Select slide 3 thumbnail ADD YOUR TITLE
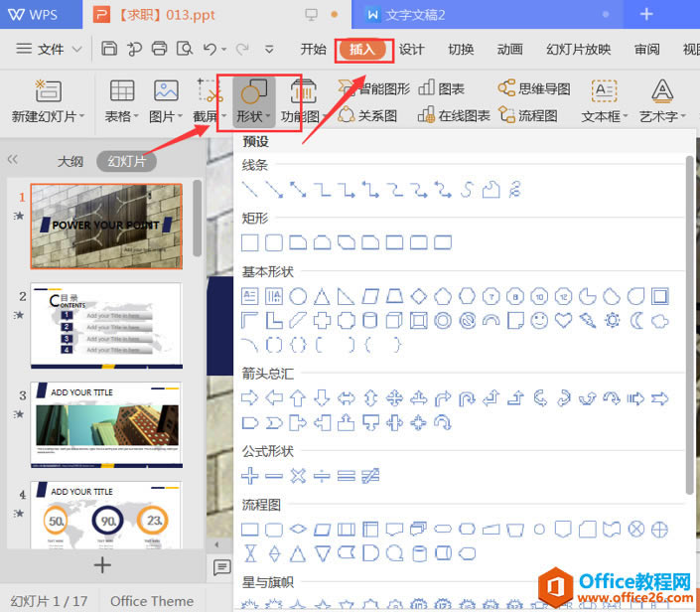 (x=107, y=425)
